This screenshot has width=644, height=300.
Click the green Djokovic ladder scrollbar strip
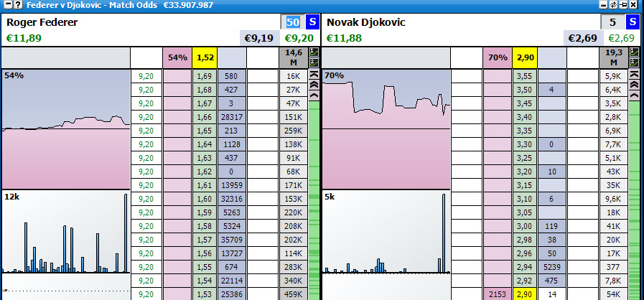634,200
